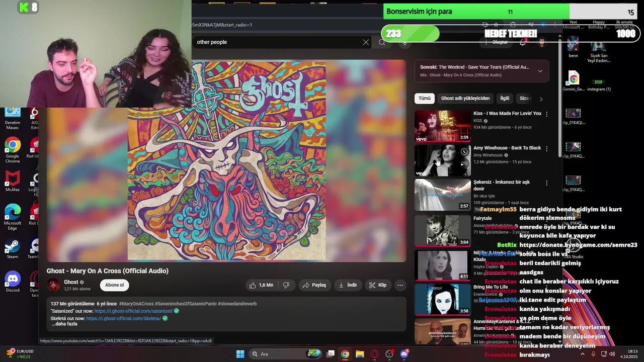Show more filter chips with right arrow
The image size is (644, 362).
click(541, 99)
